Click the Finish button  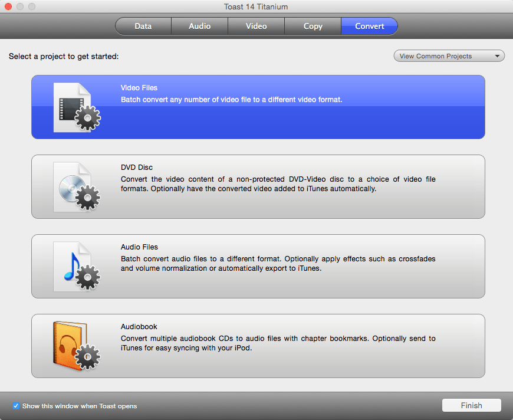point(472,405)
